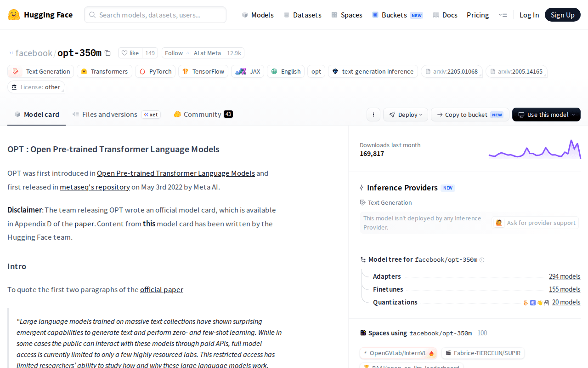Click the Model tree info icon
The height and width of the screenshot is (368, 588).
(482, 260)
